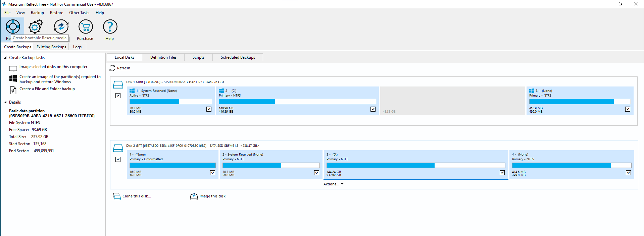Click the update refresh-arrows toolbar icon
The width and height of the screenshot is (644, 236).
point(61,26)
